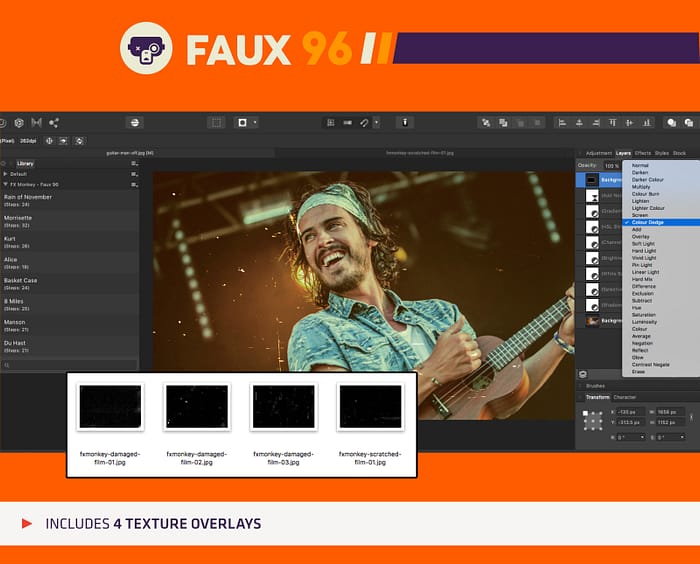Screen dimensions: 700x564
Task: Click the overlapping squares arrange icon
Action: pyautogui.click(x=503, y=123)
